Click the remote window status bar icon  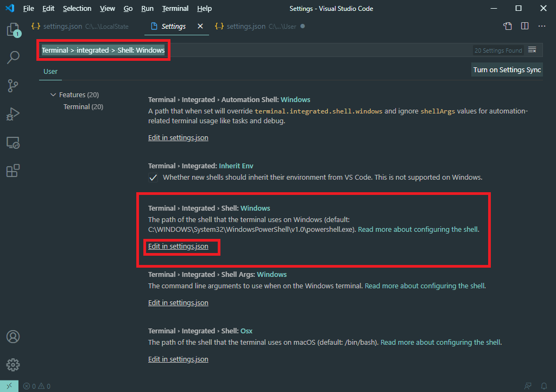pyautogui.click(x=9, y=386)
